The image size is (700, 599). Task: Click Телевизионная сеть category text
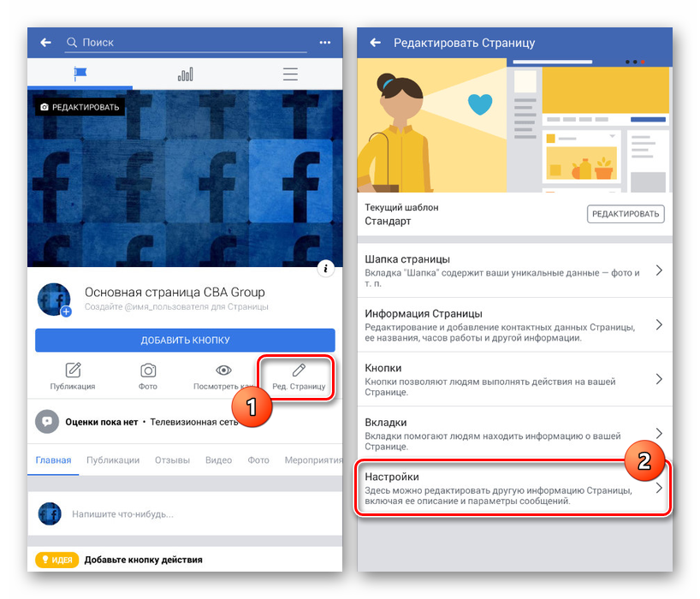coord(194,422)
